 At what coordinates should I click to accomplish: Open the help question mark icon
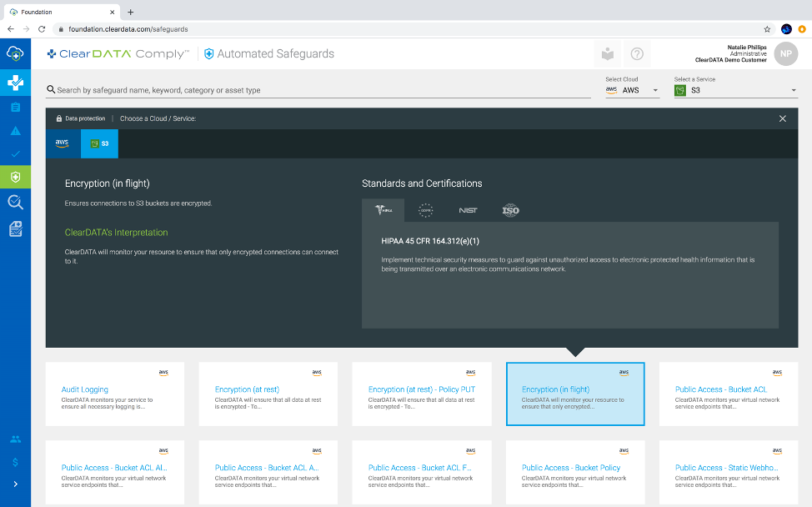coord(637,54)
